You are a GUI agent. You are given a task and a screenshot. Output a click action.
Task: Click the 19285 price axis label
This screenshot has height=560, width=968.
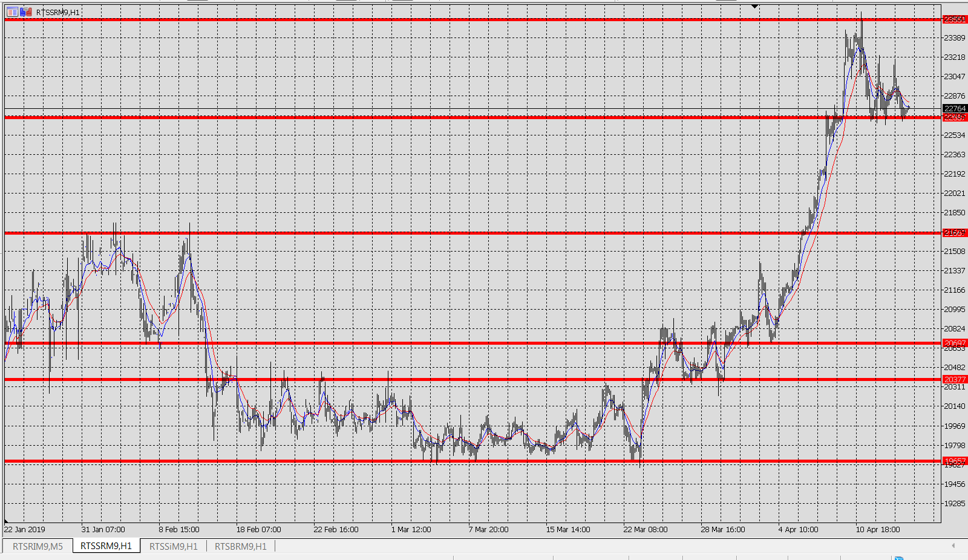pos(955,504)
